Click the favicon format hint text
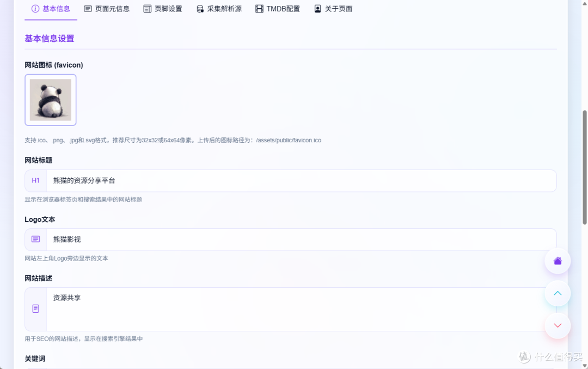 click(173, 141)
